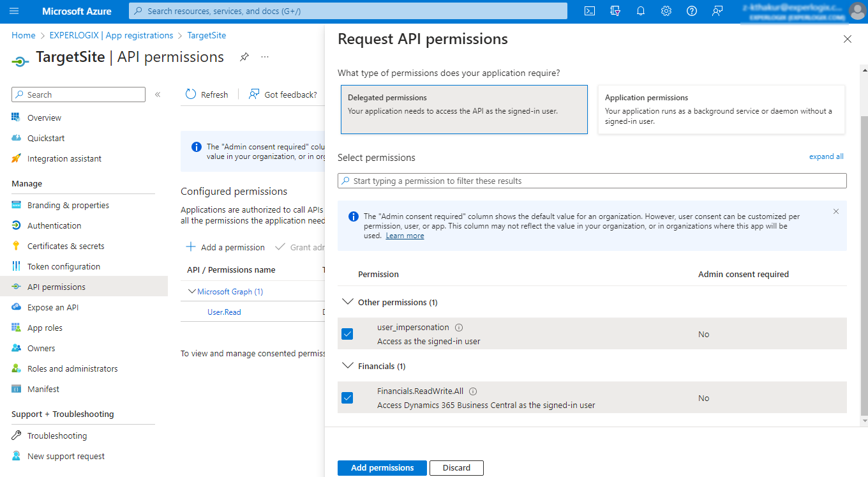This screenshot has height=477, width=868.
Task: Go to Authentication in Manage section
Action: (x=54, y=225)
